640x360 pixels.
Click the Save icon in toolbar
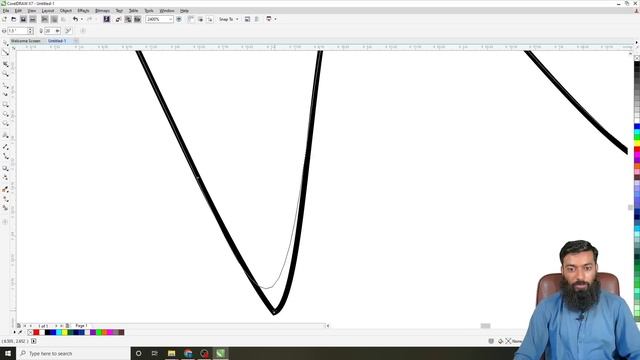tap(23, 19)
